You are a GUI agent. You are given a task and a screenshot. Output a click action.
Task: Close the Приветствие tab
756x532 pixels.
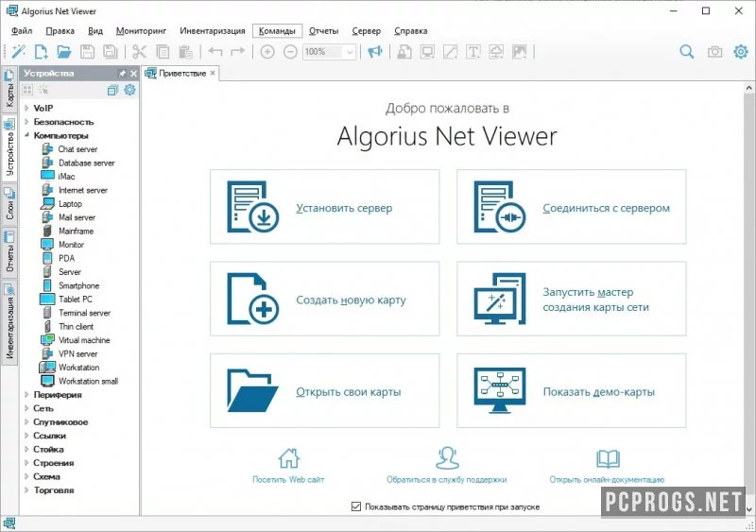pos(213,73)
